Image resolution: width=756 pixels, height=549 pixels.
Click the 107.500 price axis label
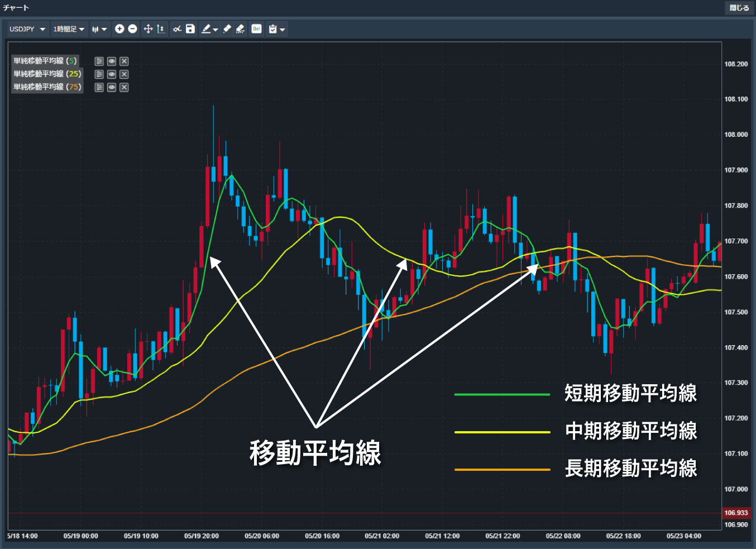(736, 312)
